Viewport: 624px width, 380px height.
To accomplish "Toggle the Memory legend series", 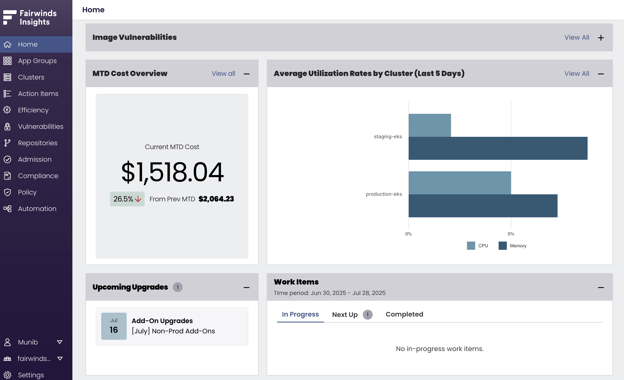I will 513,246.
